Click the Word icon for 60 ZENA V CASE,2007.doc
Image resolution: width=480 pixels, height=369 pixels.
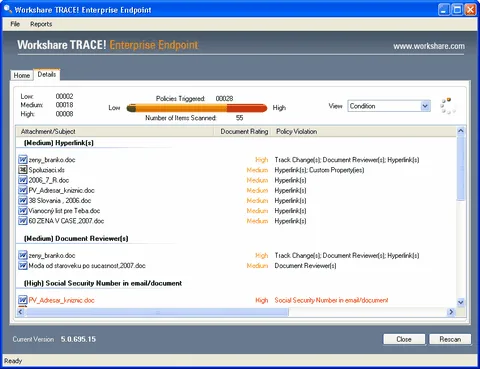(23, 221)
